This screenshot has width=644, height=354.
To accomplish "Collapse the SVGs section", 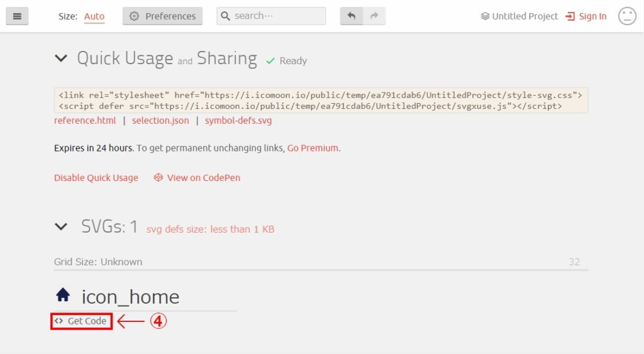I will [x=61, y=226].
